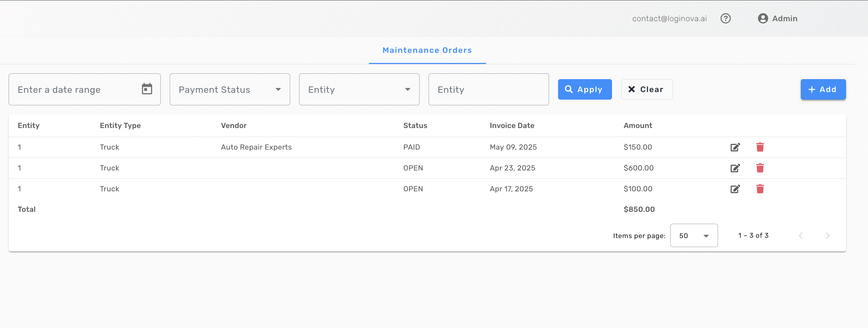Apply the current filters
Image resolution: width=868 pixels, height=328 pixels.
tap(584, 89)
